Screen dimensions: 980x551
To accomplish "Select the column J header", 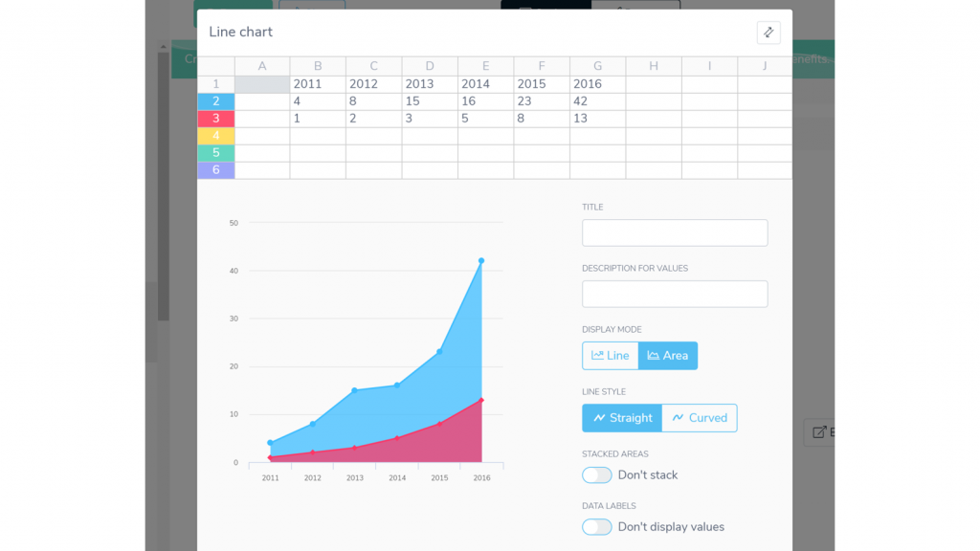I will [x=765, y=66].
